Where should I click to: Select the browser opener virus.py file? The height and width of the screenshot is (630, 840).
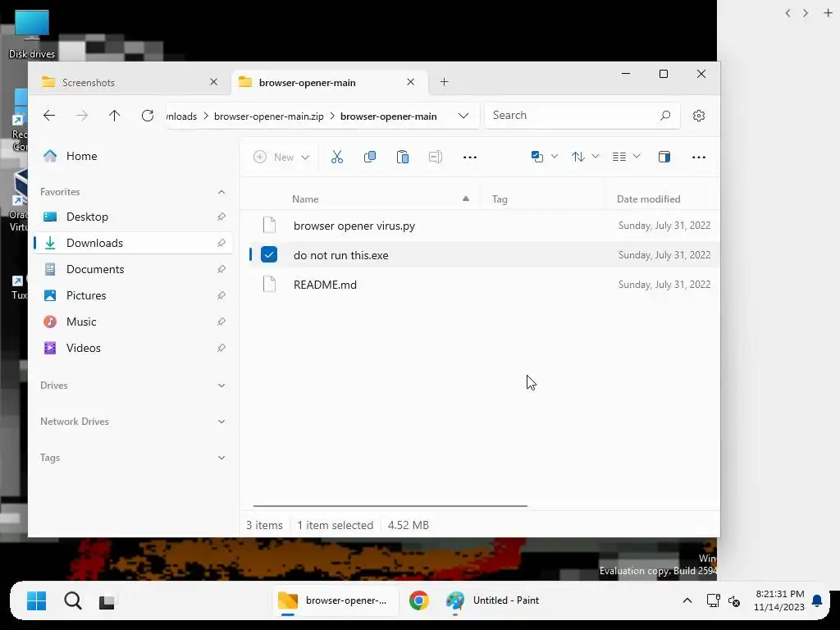click(479, 226)
